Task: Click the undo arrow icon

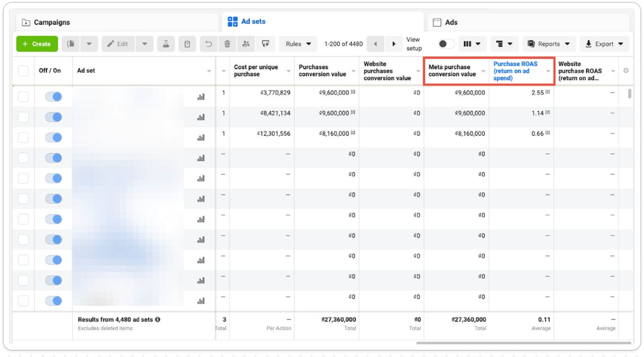Action: [x=208, y=44]
